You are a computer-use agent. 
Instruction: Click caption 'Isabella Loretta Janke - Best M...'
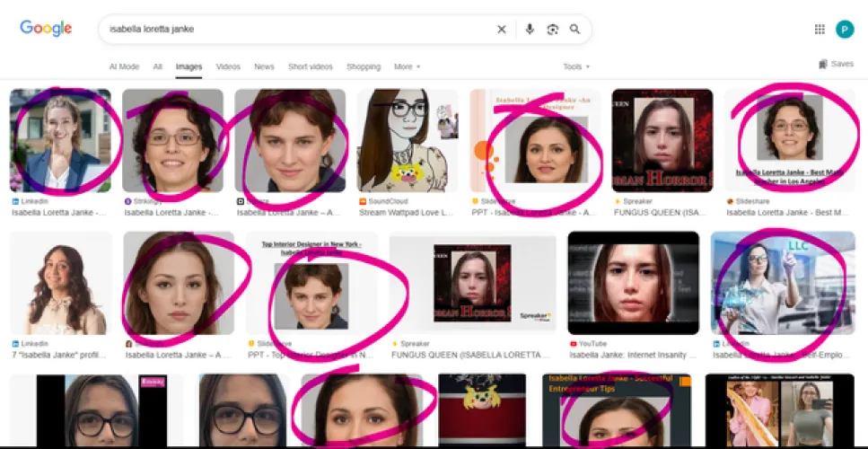[785, 213]
